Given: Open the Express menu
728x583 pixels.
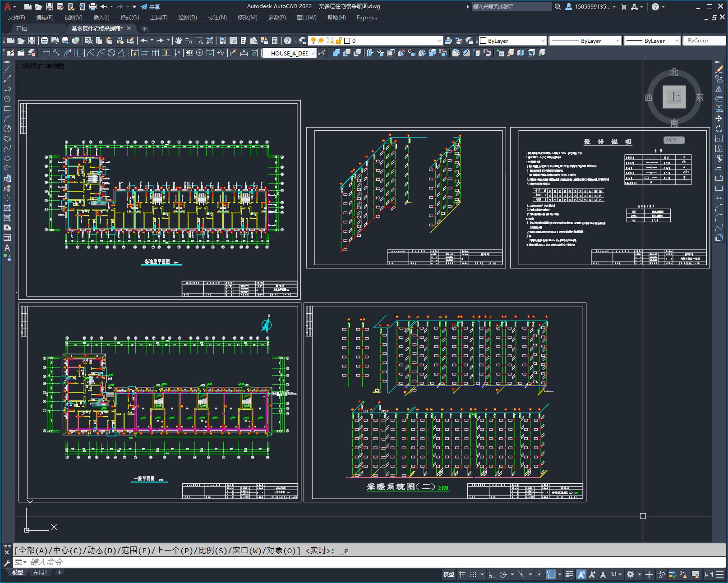Looking at the screenshot, I should 367,18.
